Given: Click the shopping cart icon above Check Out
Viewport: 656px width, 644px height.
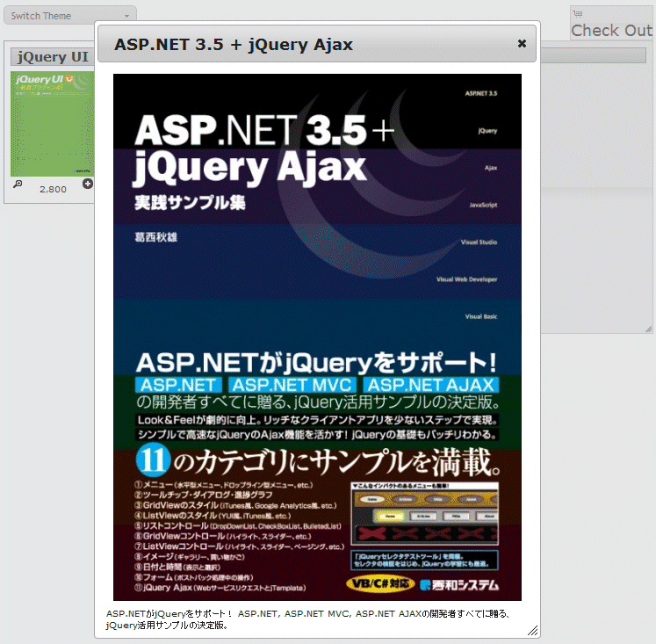Looking at the screenshot, I should pyautogui.click(x=577, y=14).
